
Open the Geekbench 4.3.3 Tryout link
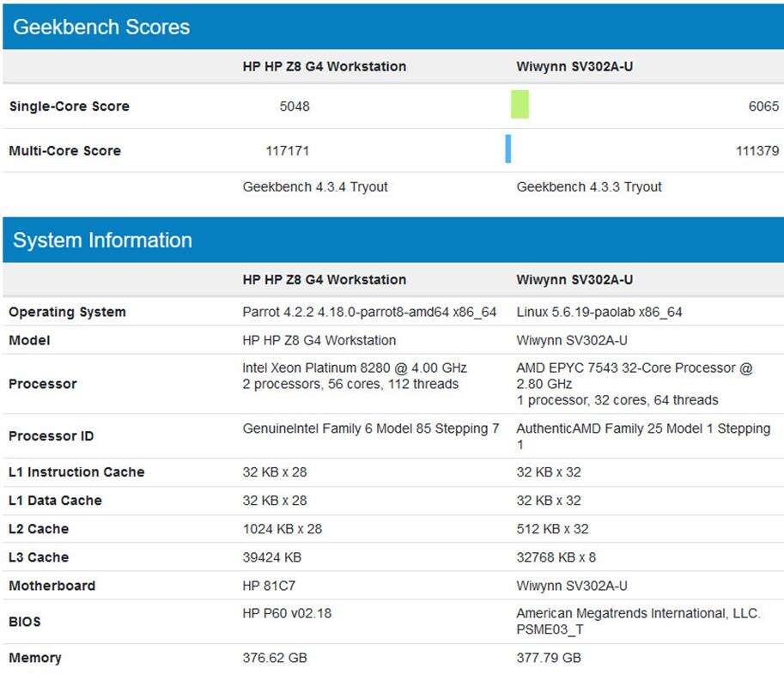tap(589, 187)
